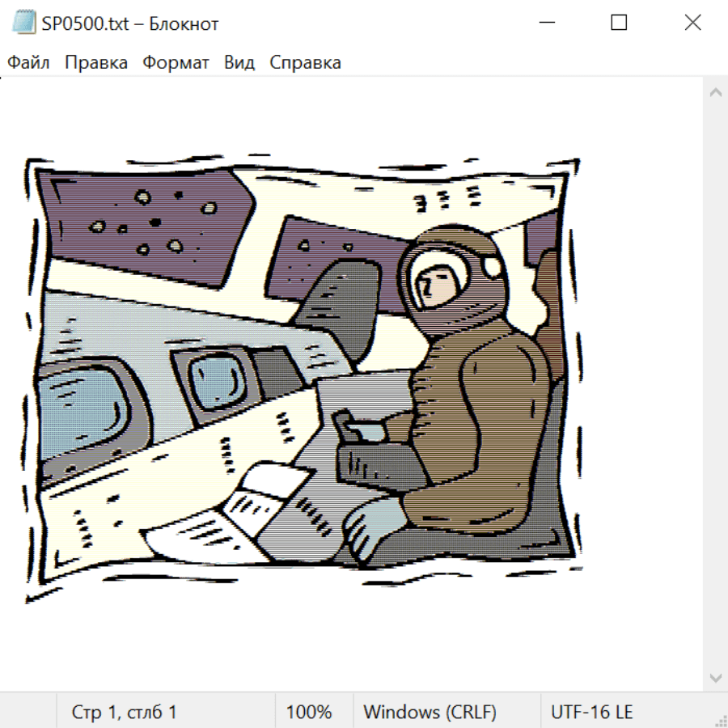Click the empty text area above the picture

tap(324, 113)
